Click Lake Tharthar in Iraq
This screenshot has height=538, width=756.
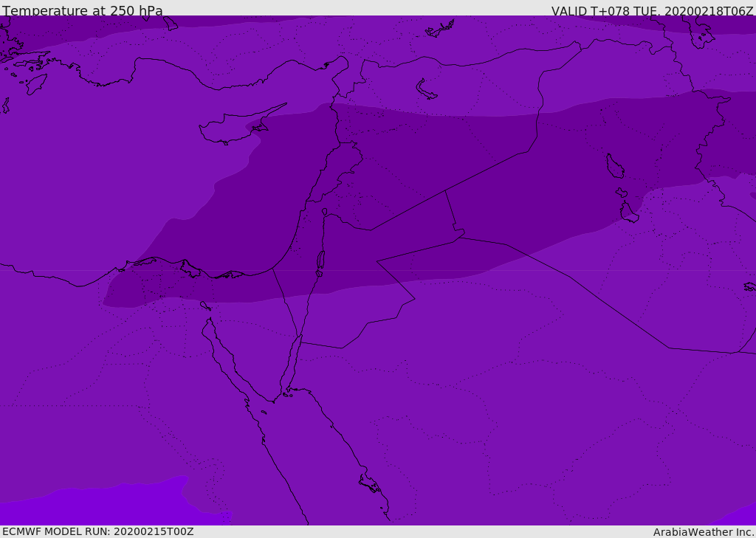[x=614, y=167]
